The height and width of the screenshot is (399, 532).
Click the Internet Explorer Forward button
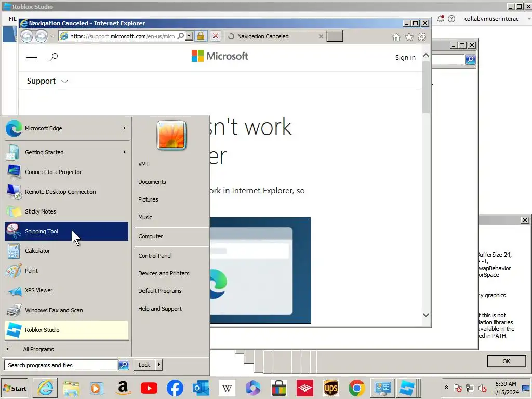pos(42,36)
